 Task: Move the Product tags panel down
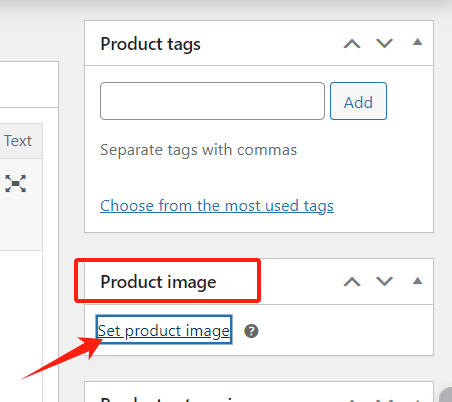384,44
